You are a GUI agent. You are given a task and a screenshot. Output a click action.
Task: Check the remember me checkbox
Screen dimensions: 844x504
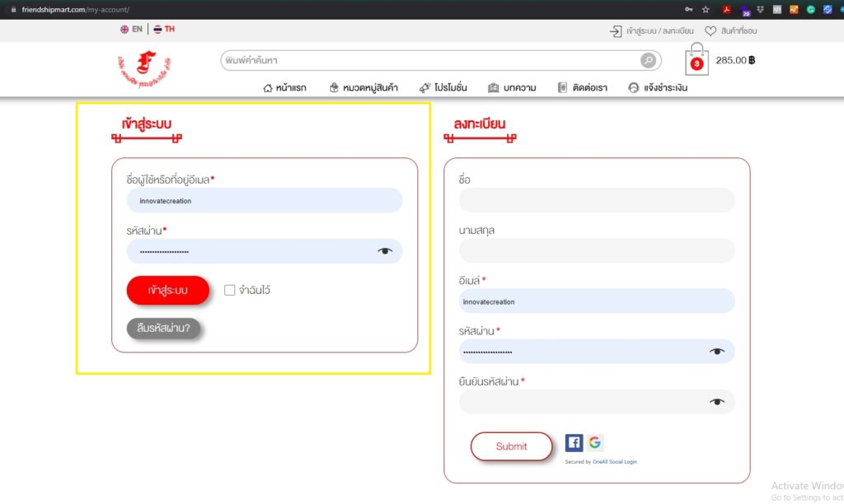(230, 290)
